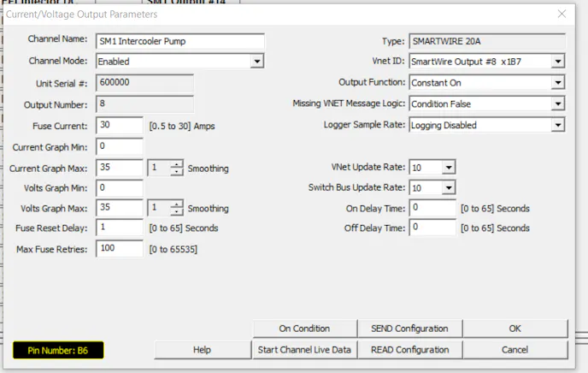Click the On Delay Time field
The image size is (588, 373).
click(x=432, y=208)
